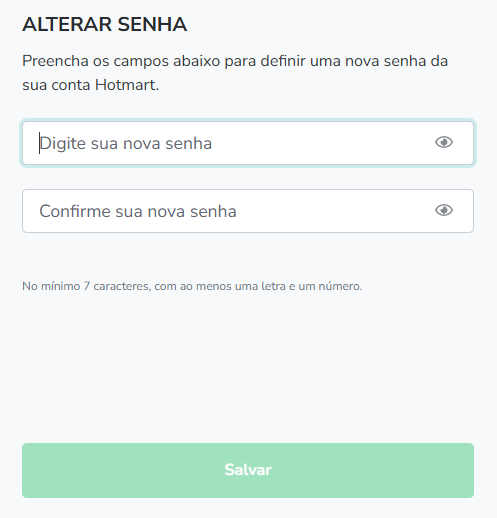
Task: Click the eye icon beside confirm password placeholder
Action: pyautogui.click(x=444, y=210)
